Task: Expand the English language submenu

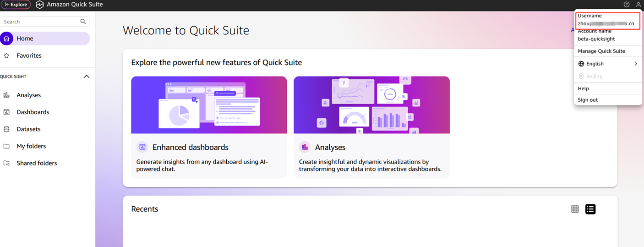Action: pos(608,64)
